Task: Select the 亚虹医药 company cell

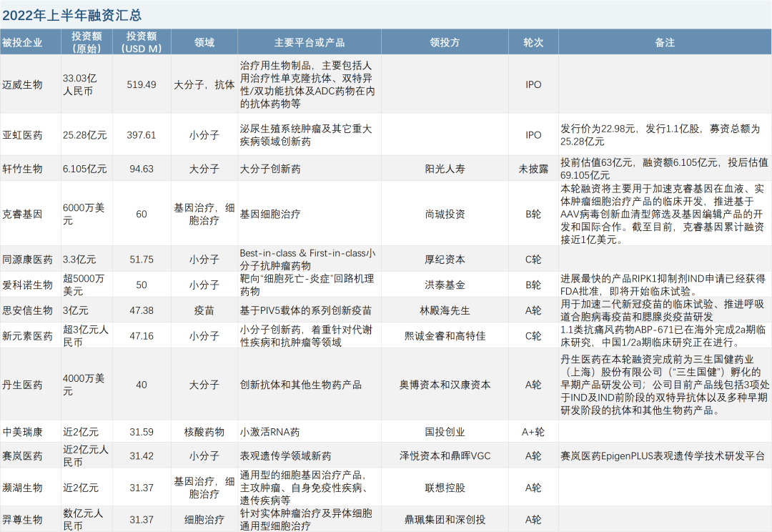Action: [x=23, y=134]
